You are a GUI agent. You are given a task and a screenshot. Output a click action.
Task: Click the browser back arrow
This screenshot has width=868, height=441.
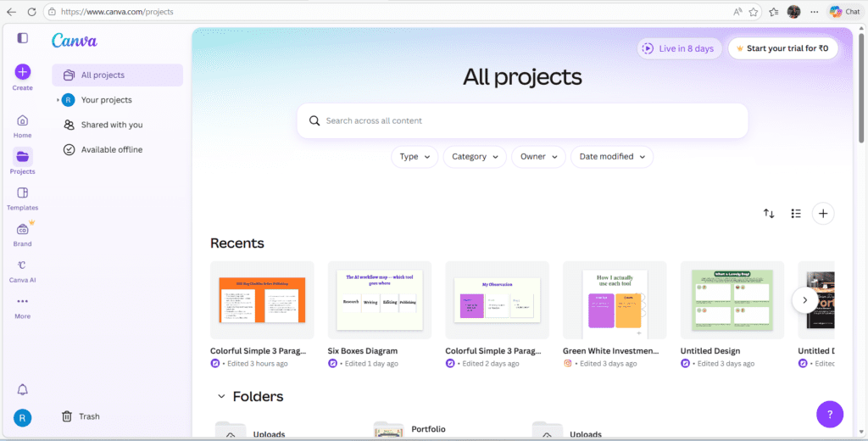(x=12, y=12)
